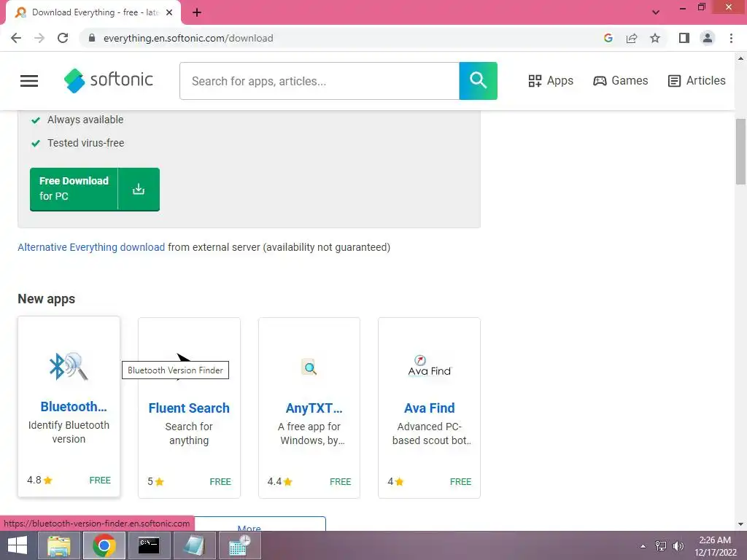Open Ava Find app title link

click(429, 408)
